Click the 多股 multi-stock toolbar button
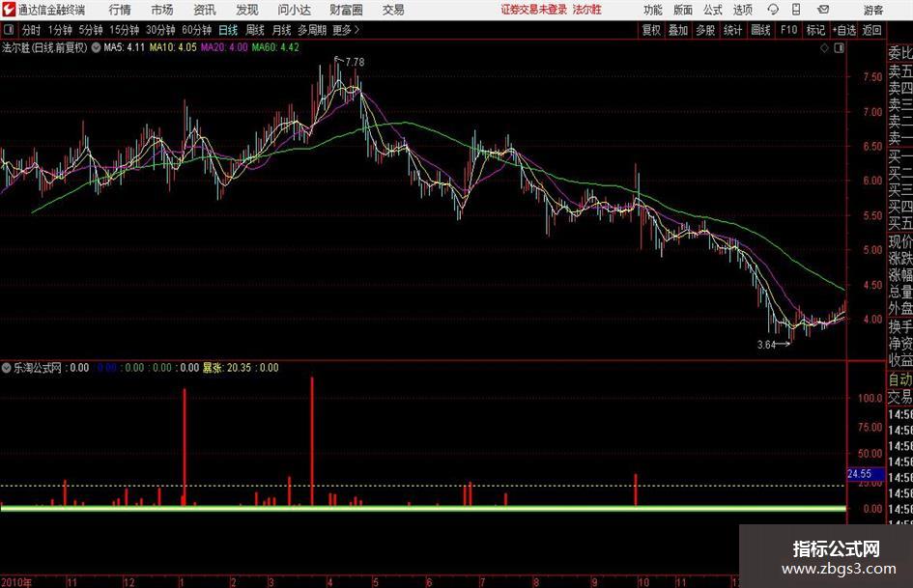 click(x=705, y=30)
